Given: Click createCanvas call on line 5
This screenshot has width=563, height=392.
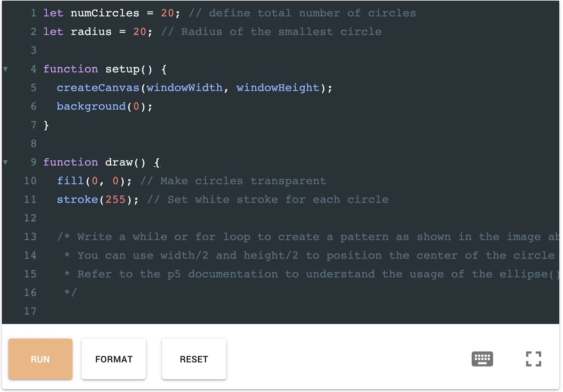Looking at the screenshot, I should (98, 88).
